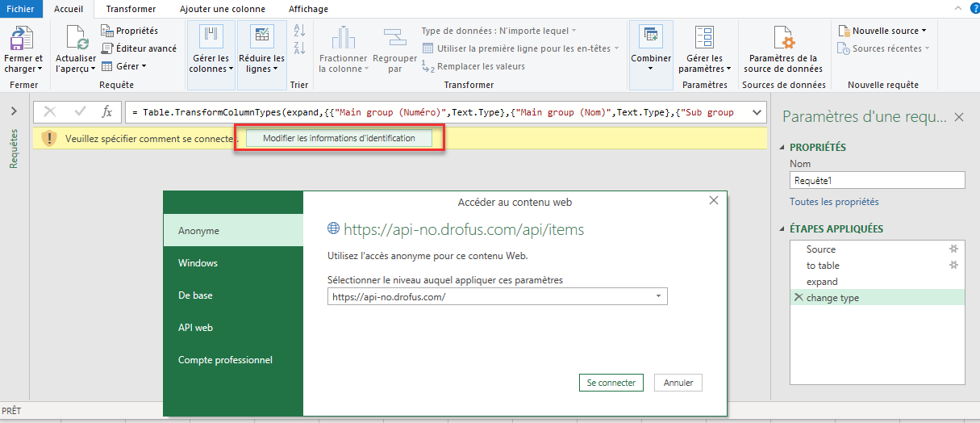This screenshot has height=423, width=980.
Task: Click the Fermer et charger icon
Action: (23, 38)
